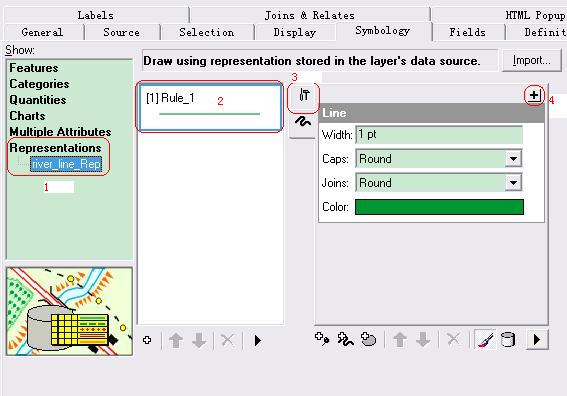This screenshot has width=567, height=396.
Task: Add a new fill layer
Action: point(368,340)
